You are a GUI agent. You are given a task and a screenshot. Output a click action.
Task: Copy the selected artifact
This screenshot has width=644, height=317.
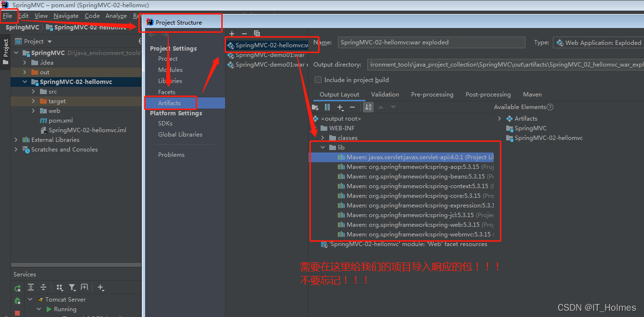257,33
